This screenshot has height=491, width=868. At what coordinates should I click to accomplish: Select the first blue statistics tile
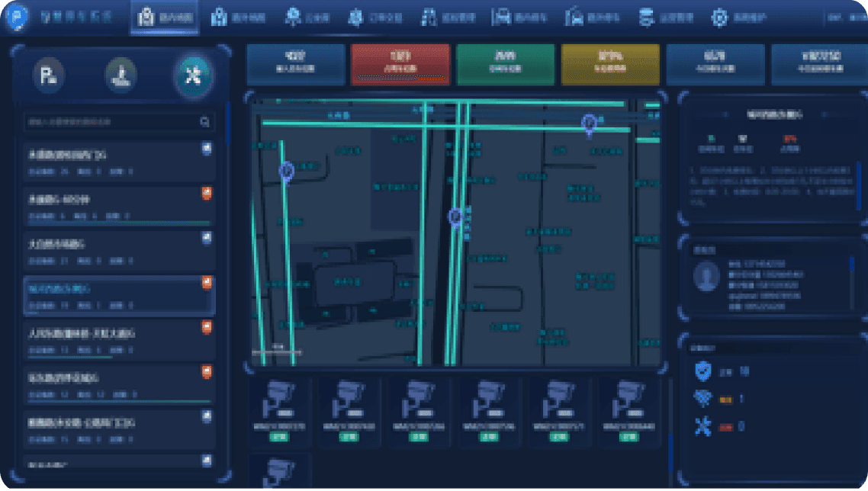tap(296, 64)
